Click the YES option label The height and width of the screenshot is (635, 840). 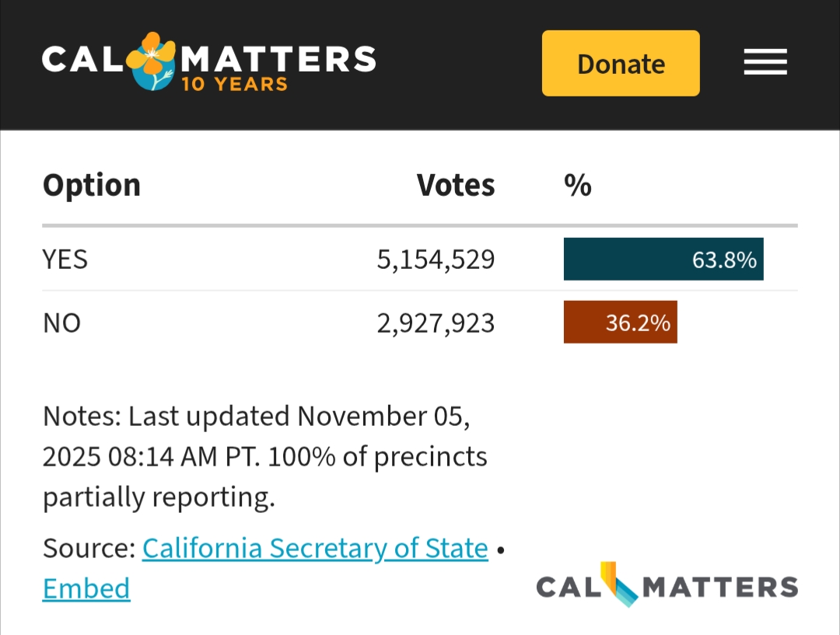coord(65,259)
